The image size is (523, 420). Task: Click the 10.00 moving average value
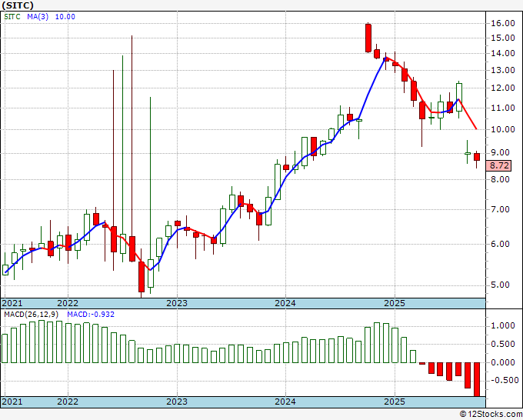[65, 17]
